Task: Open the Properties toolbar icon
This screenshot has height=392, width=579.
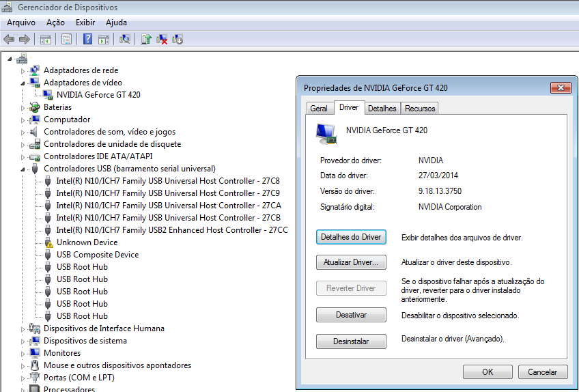Action: tap(66, 39)
